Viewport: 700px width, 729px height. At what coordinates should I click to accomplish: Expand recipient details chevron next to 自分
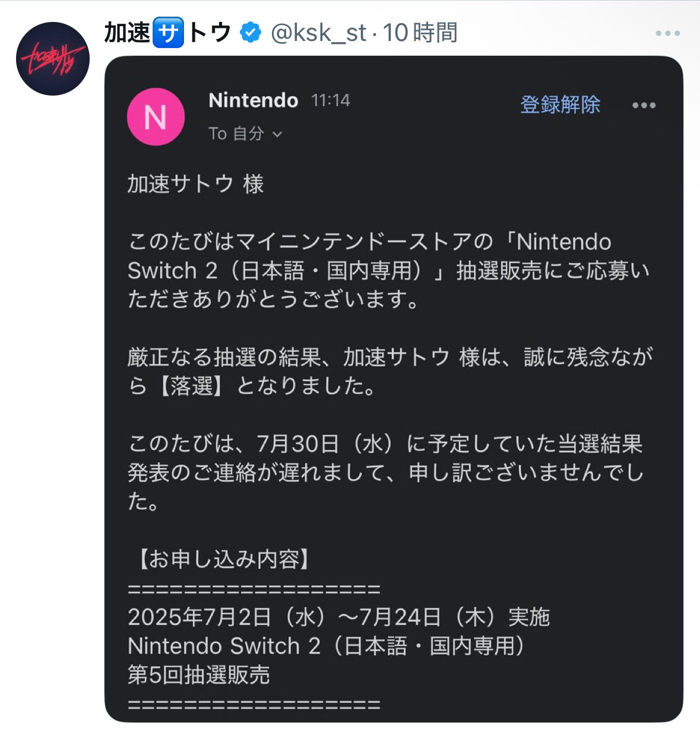coord(277,135)
